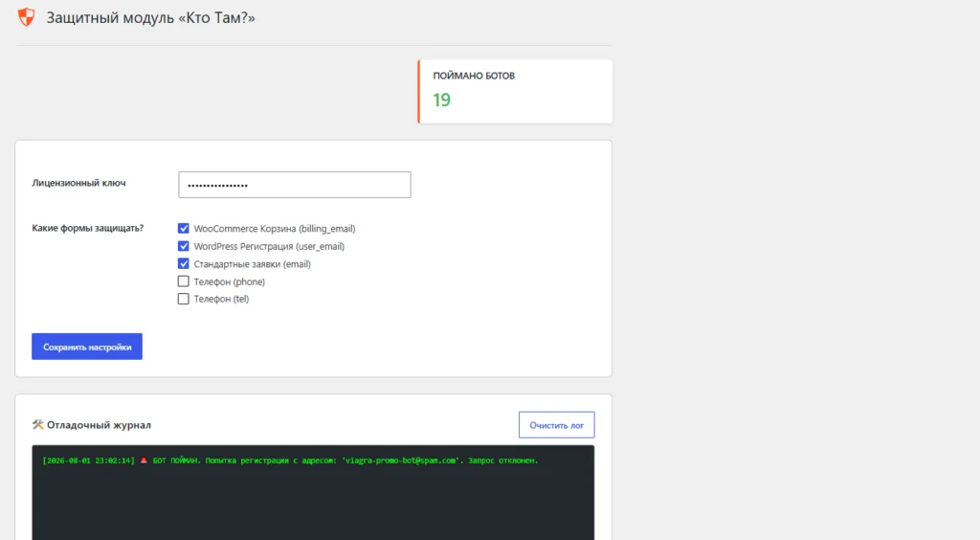This screenshot has width=980, height=540.
Task: Click the Очистить лог button
Action: click(x=556, y=425)
